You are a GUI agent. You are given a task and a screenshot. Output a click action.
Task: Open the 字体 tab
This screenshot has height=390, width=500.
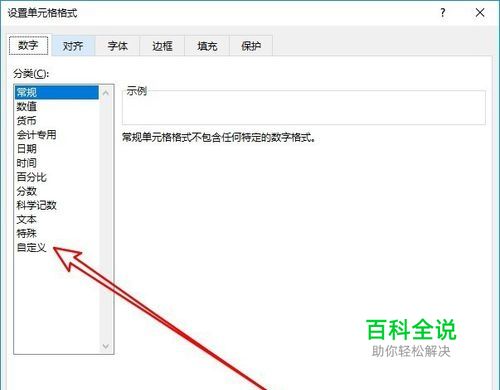coord(118,46)
